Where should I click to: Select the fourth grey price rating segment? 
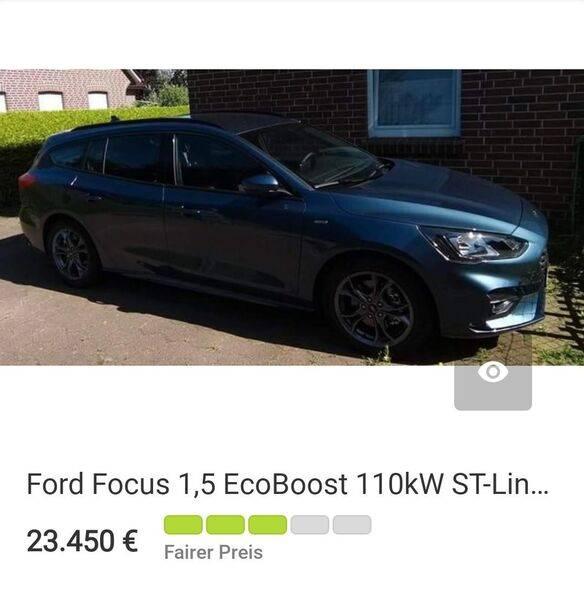click(310, 525)
